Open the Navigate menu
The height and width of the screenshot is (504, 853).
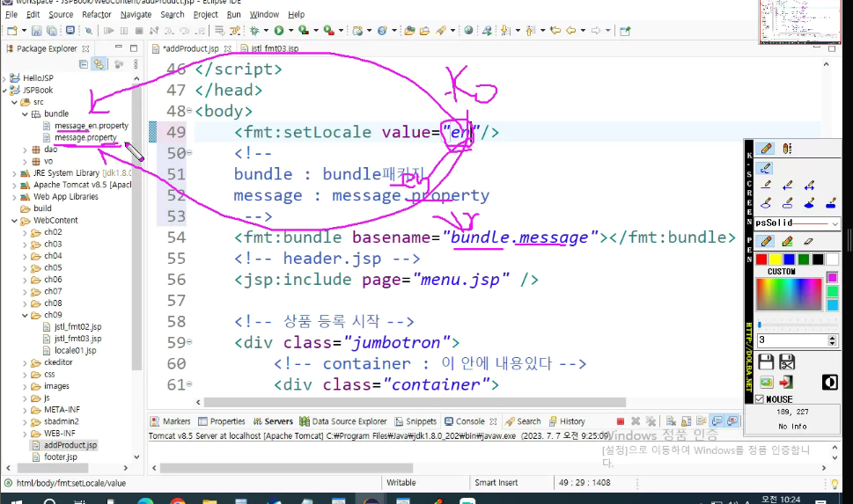coord(136,15)
